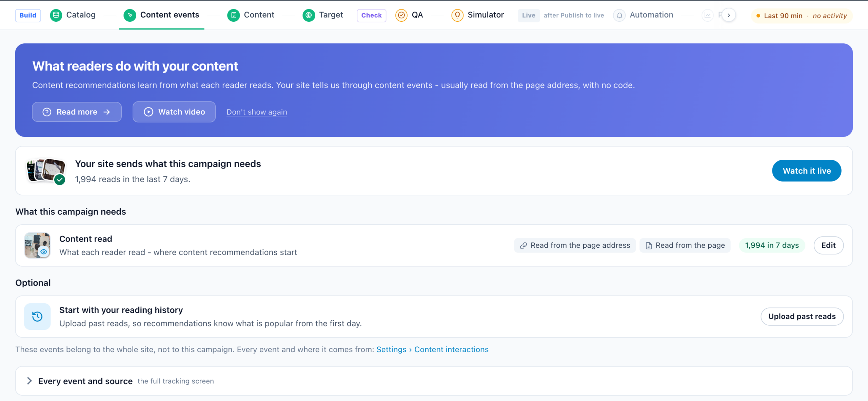Open the Settings link
Screen dimensions: 868x401
[391, 349]
